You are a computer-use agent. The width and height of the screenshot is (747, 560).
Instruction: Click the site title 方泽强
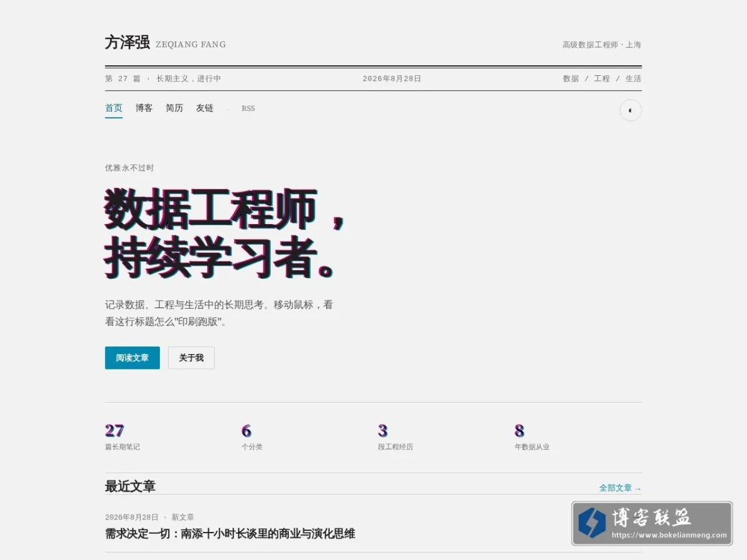point(128,42)
